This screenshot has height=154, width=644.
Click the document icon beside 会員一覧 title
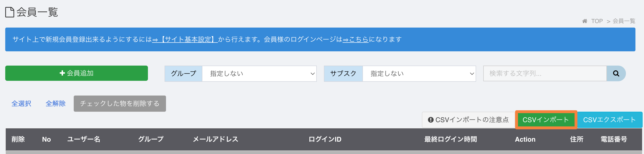pyautogui.click(x=10, y=12)
